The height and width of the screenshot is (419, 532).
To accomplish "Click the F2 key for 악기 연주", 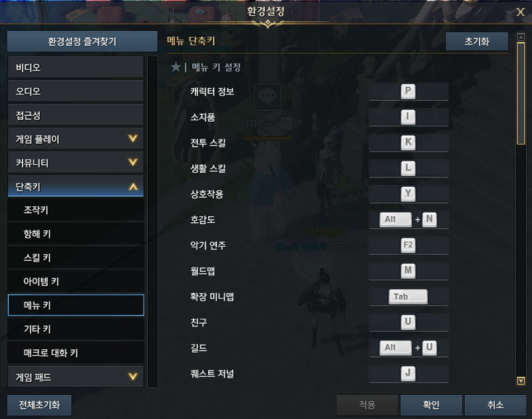I will tap(408, 245).
